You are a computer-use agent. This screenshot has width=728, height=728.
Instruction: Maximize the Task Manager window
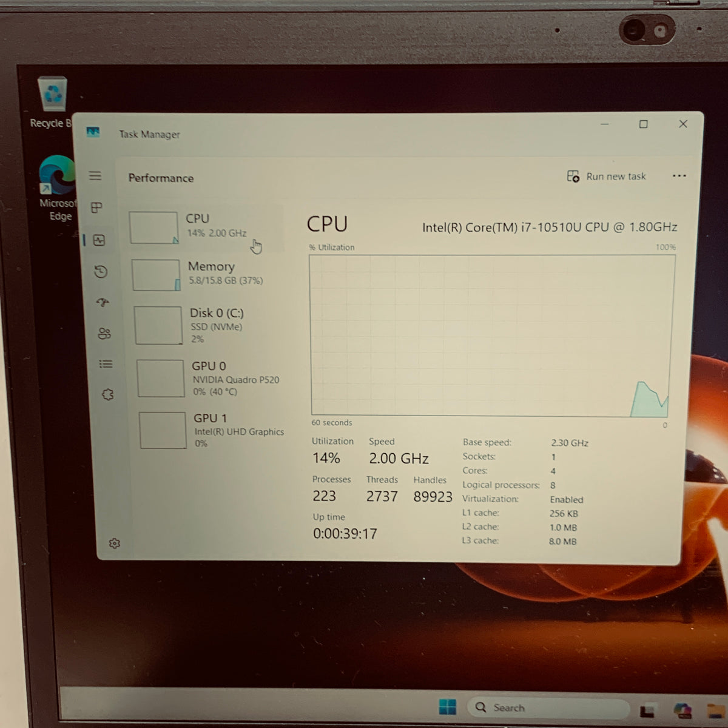[643, 124]
